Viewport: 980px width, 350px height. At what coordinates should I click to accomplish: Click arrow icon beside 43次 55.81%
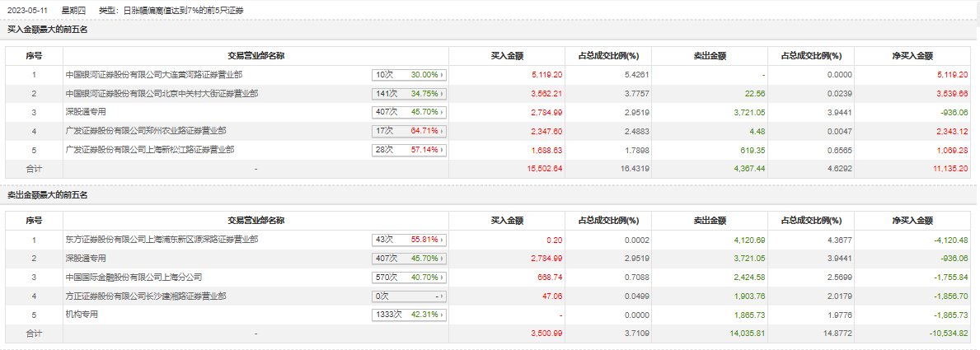(x=443, y=240)
